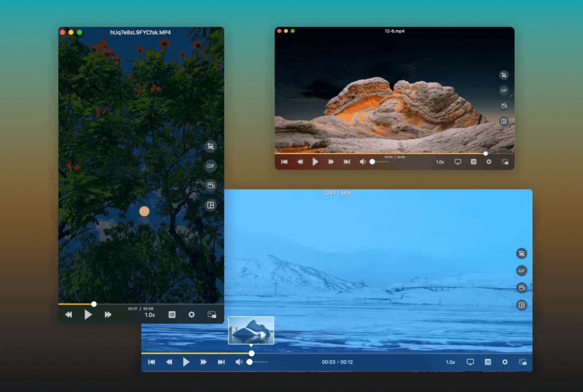583x392 pixels.
Task: Click the 12-6.mp4 window title
Action: (x=395, y=31)
